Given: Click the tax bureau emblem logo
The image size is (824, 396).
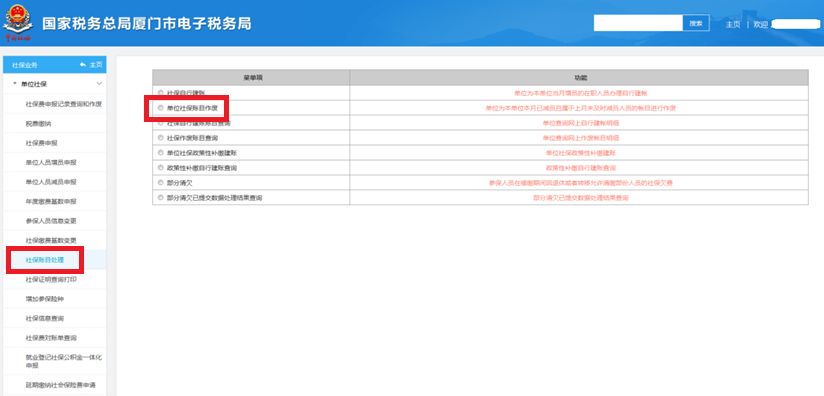Looking at the screenshot, I should (18, 23).
